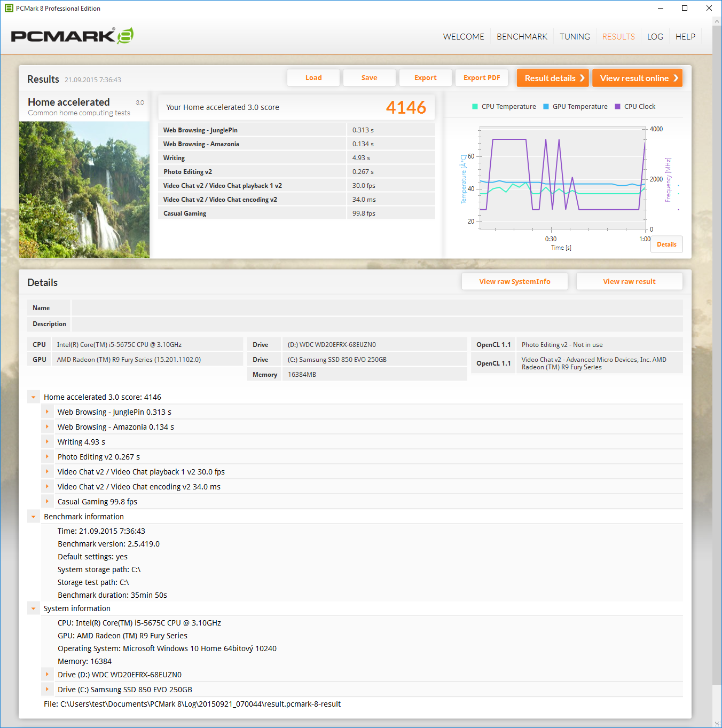Click View raw SystemInfo
Image resolution: width=722 pixels, height=728 pixels.
tap(515, 281)
